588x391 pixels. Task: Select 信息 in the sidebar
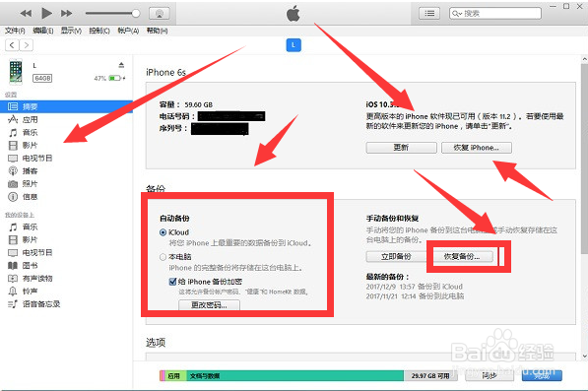pyautogui.click(x=30, y=196)
